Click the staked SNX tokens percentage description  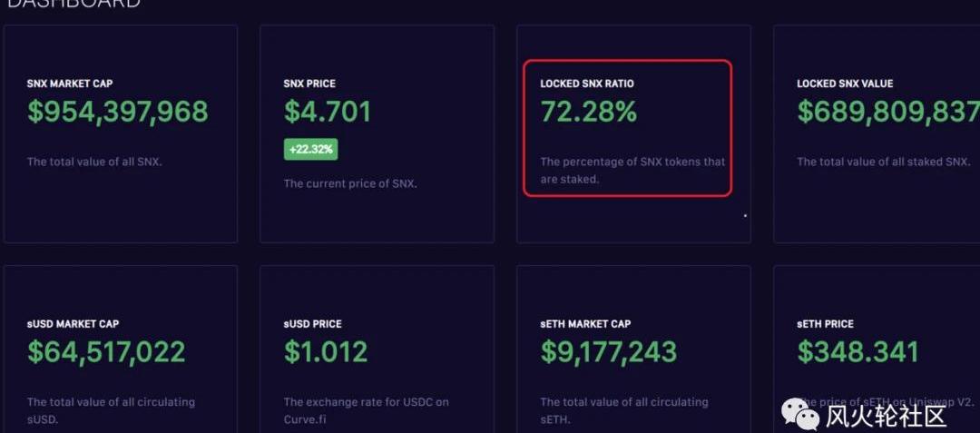point(632,170)
